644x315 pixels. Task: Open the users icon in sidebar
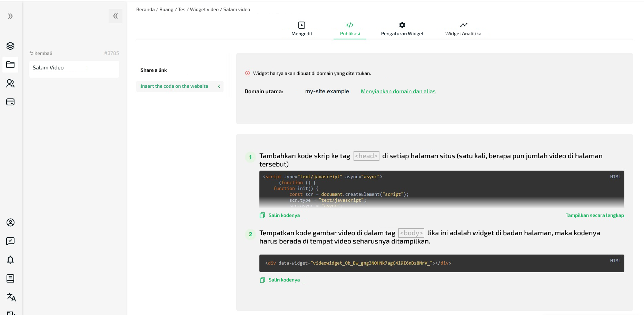(10, 83)
